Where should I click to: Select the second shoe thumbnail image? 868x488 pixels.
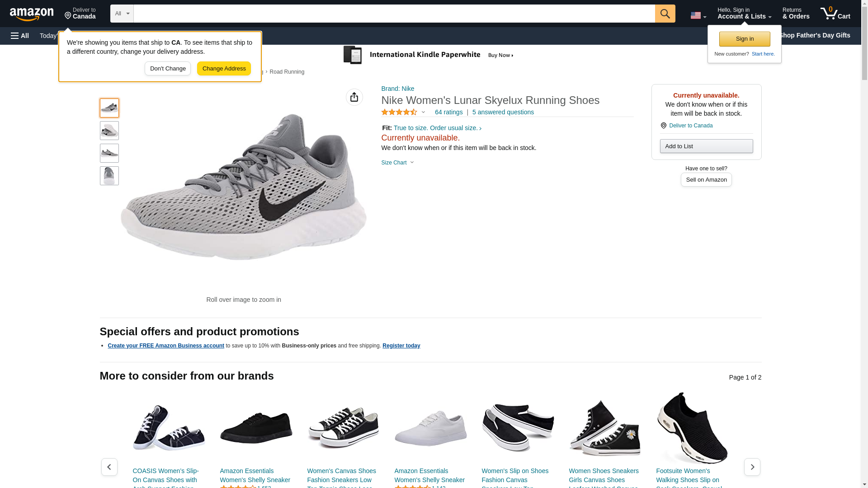(109, 131)
